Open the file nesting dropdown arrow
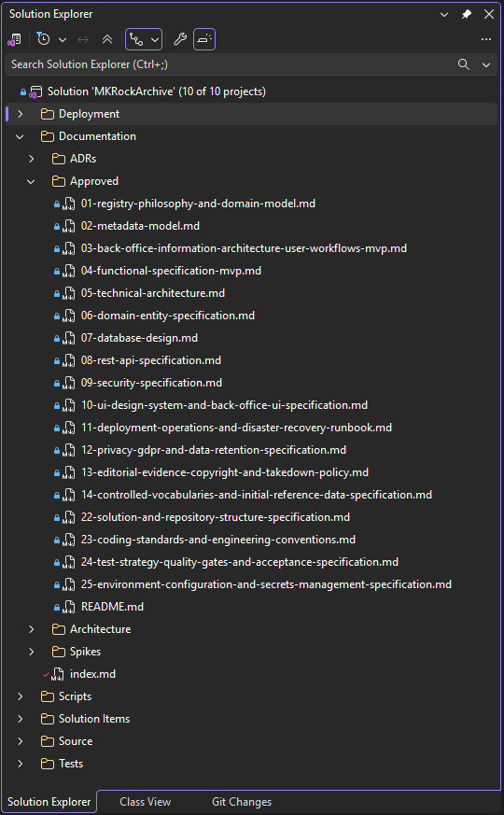The image size is (504, 815). tap(155, 39)
